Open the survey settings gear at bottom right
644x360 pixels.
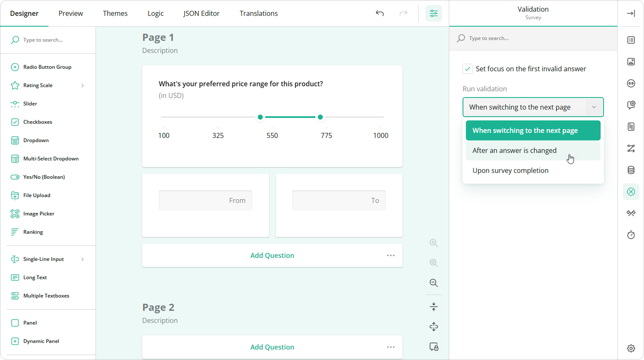pos(631,348)
